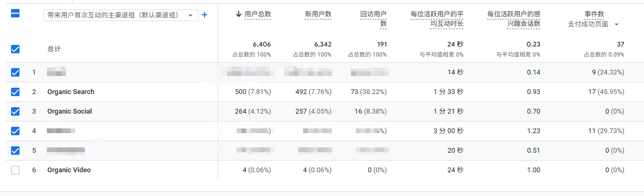Open the 主渠道组 dimension dropdown
This screenshot has height=196, width=644.
(x=121, y=15)
